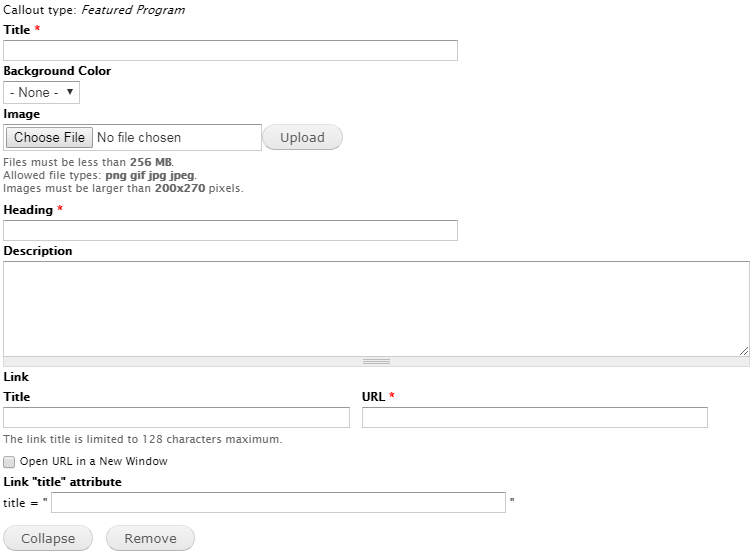Image resolution: width=753 pixels, height=555 pixels.
Task: Collapse the Featured Program callout
Action: [x=48, y=538]
